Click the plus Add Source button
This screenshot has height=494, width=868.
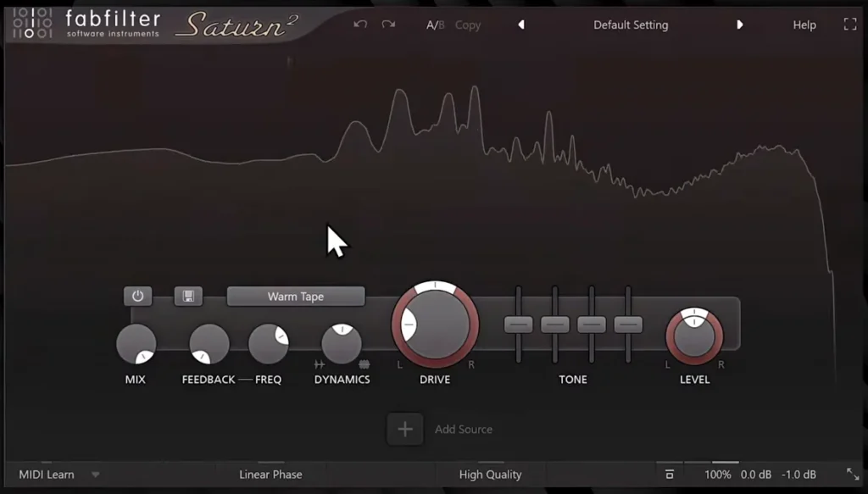(405, 430)
